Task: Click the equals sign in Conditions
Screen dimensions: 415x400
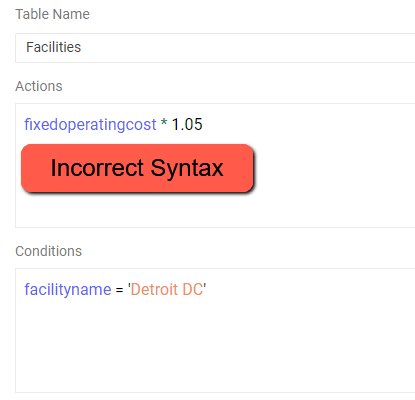Action: pyautogui.click(x=119, y=290)
